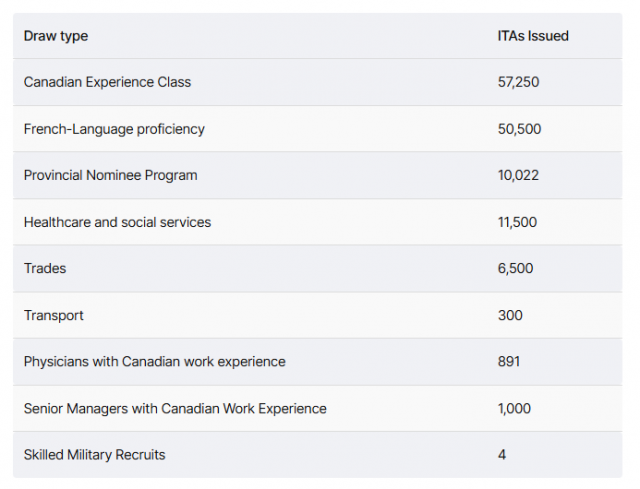Viewport: 640px width, 489px height.
Task: Select the Transport row label
Action: 54,316
